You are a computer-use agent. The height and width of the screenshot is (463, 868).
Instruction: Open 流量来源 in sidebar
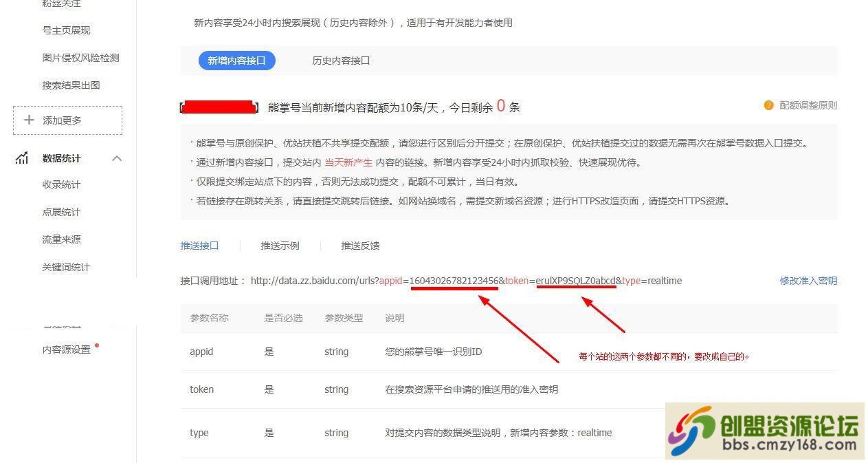tap(61, 239)
